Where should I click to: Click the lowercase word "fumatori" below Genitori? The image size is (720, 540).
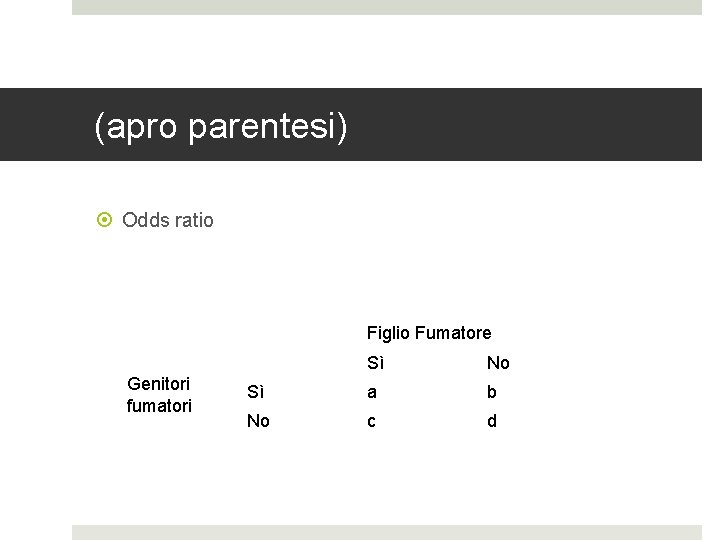click(159, 406)
